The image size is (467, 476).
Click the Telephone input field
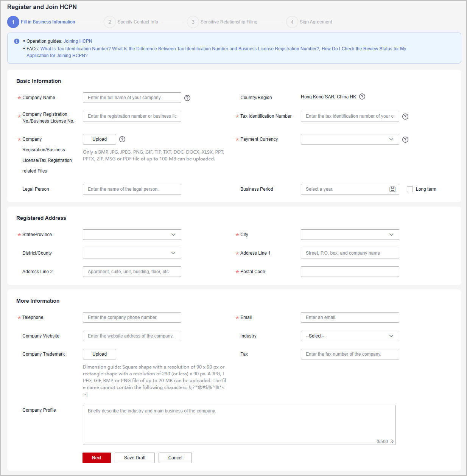(x=132, y=317)
